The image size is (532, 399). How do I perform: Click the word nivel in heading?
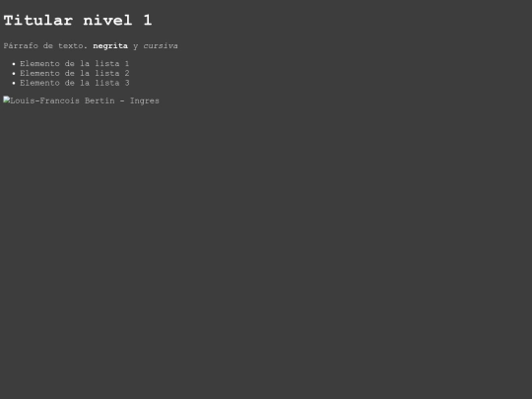pyautogui.click(x=108, y=21)
